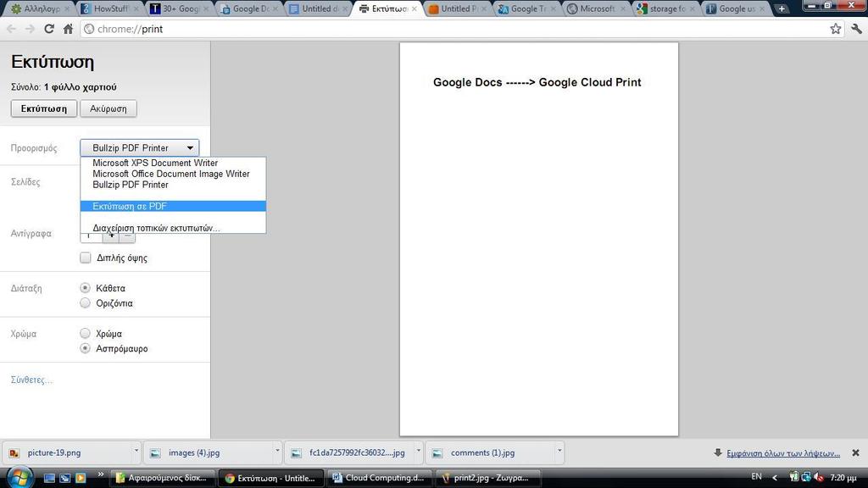This screenshot has width=868, height=488.
Task: Click Εκτύπωση print button
Action: point(44,108)
